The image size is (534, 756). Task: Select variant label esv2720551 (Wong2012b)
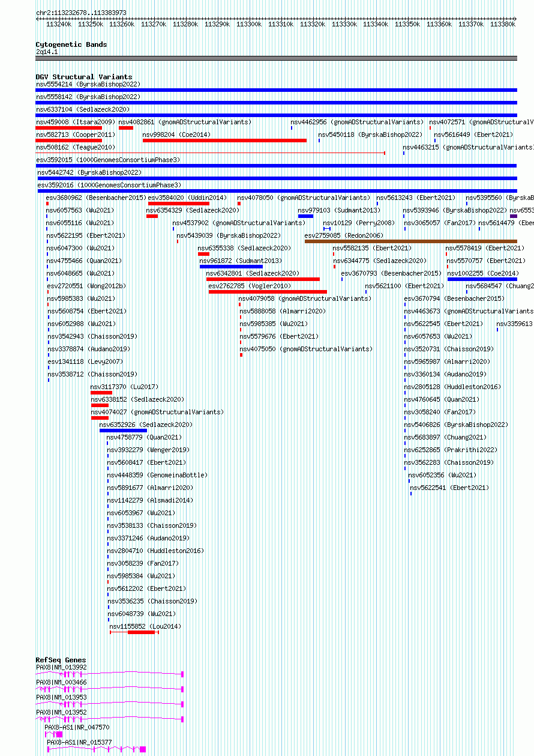click(86, 286)
